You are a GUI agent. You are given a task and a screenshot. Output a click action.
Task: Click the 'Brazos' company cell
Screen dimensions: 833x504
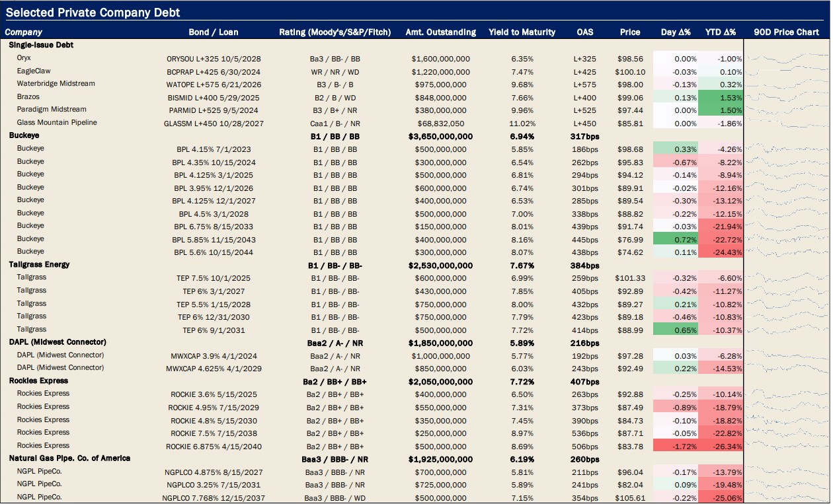pos(27,96)
